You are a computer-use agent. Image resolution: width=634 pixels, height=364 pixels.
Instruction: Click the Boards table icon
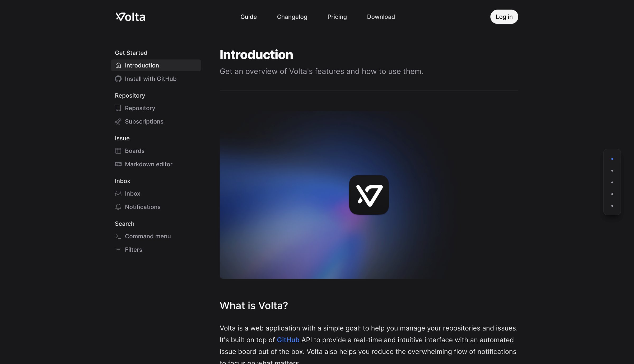tap(118, 151)
